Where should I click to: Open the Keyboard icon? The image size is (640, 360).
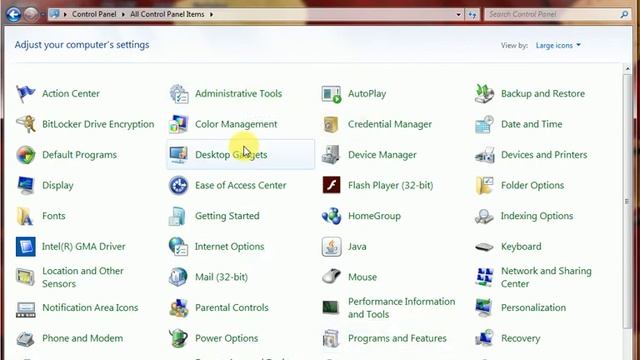pos(484,247)
